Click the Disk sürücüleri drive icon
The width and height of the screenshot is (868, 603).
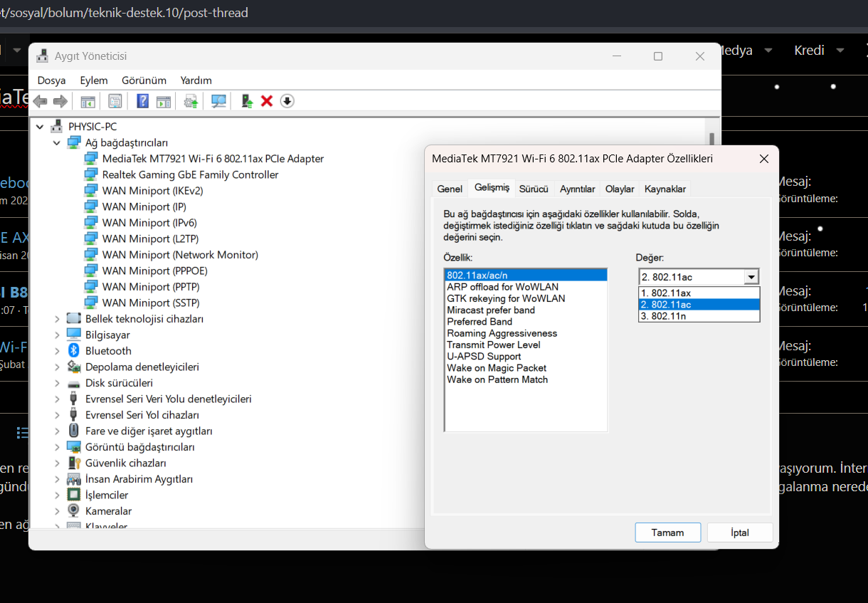[73, 382]
